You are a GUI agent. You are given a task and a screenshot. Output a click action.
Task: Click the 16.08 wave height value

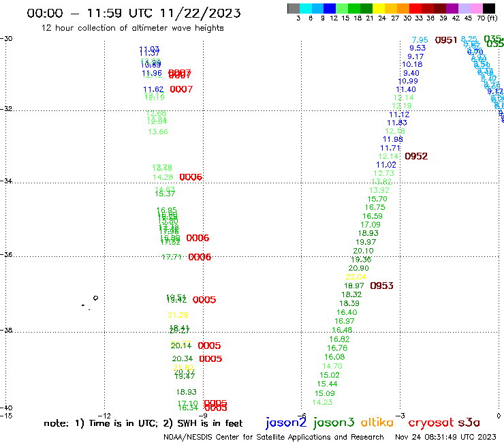334,356
